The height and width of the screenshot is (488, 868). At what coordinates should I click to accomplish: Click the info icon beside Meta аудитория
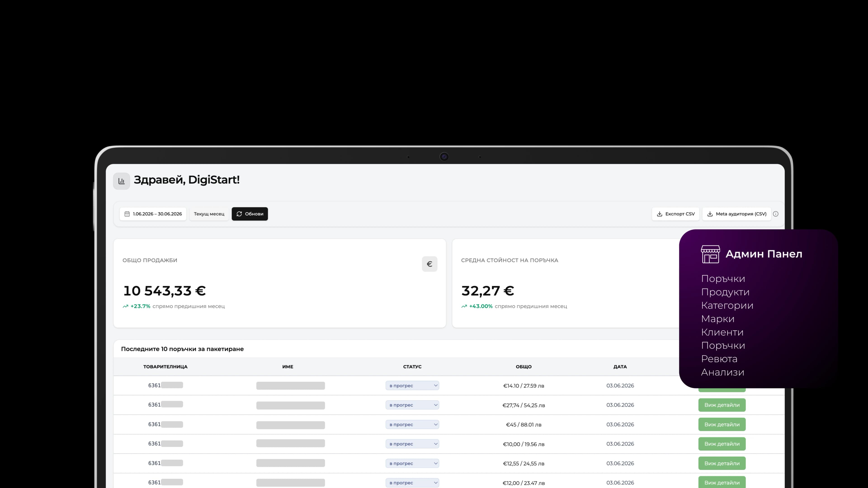click(x=776, y=214)
